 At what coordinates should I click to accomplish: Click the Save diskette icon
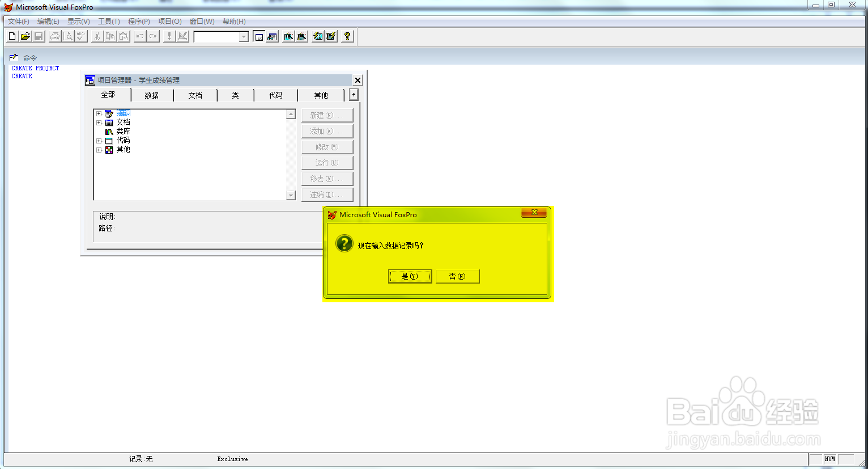[x=39, y=36]
